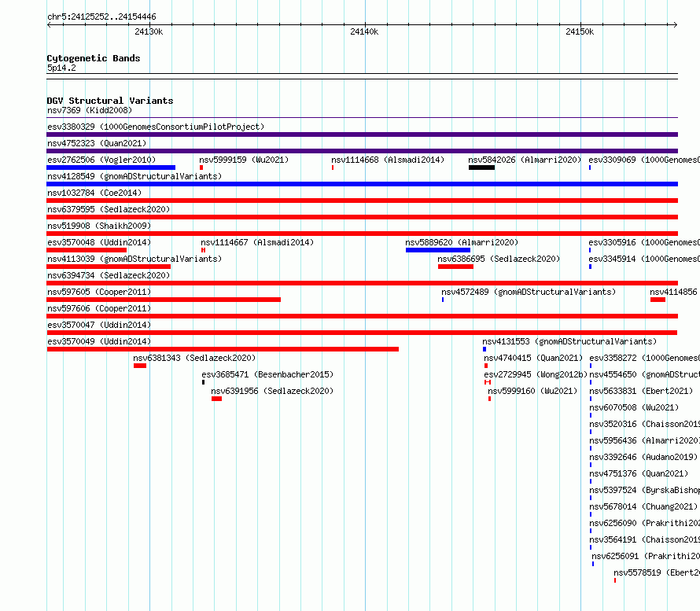Click the Cytogenetic Bands track title
700x611 pixels.
tap(94, 58)
